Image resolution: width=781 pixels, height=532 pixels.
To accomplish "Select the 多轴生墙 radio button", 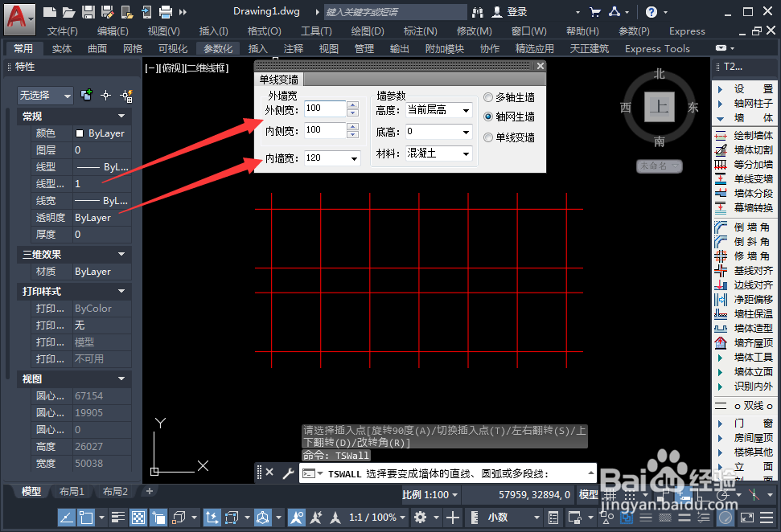I will [x=489, y=97].
